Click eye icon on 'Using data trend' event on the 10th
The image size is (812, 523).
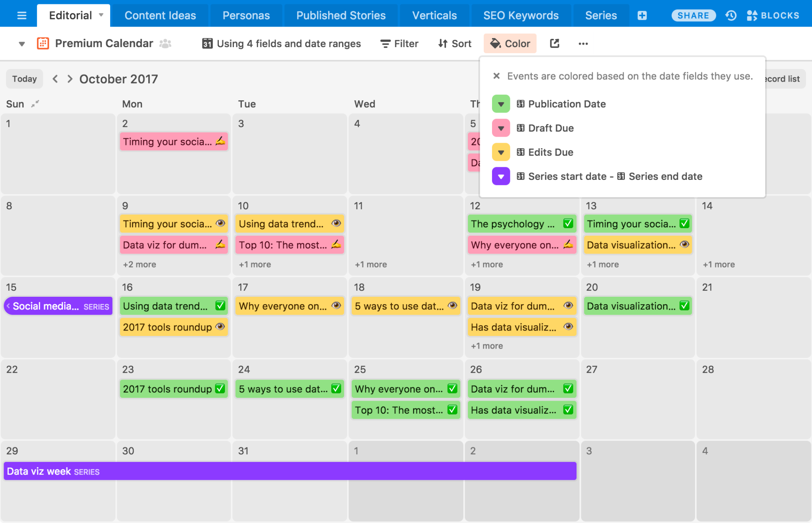coord(336,223)
